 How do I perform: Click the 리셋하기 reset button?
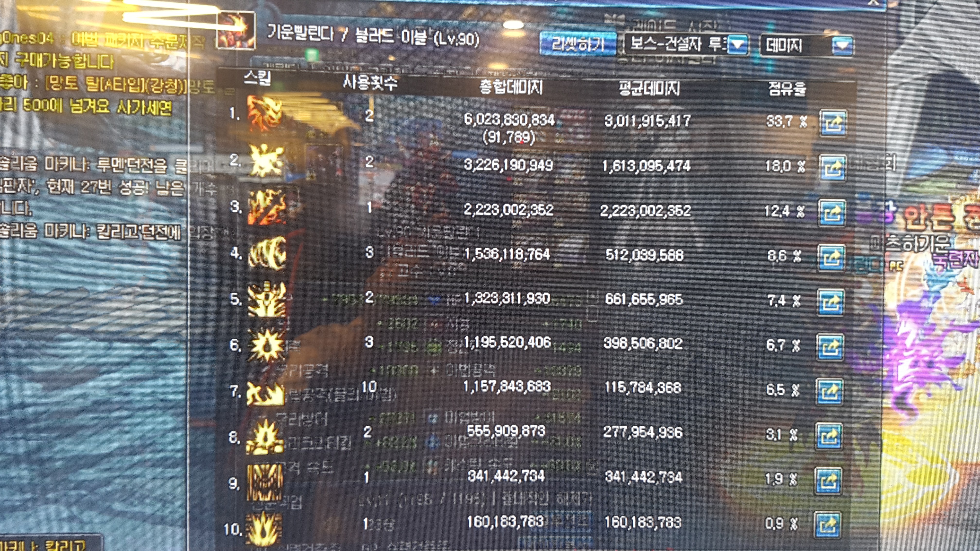click(x=577, y=44)
